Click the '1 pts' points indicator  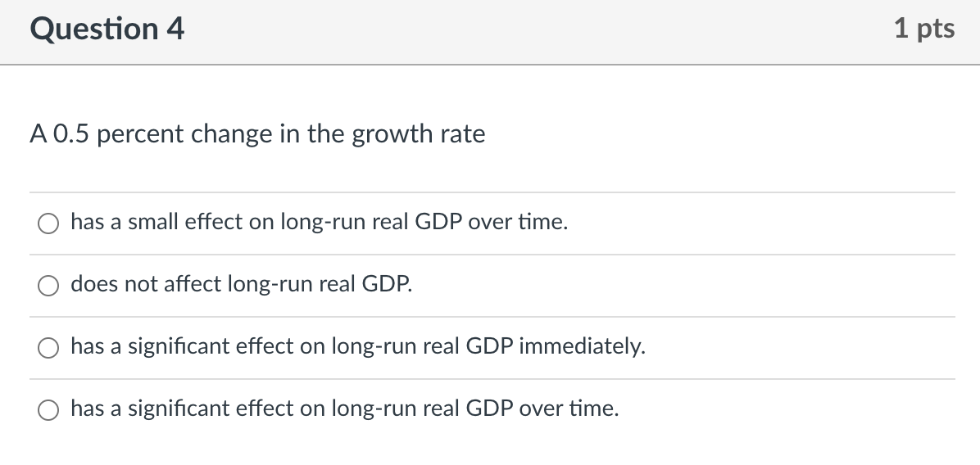pos(923,29)
